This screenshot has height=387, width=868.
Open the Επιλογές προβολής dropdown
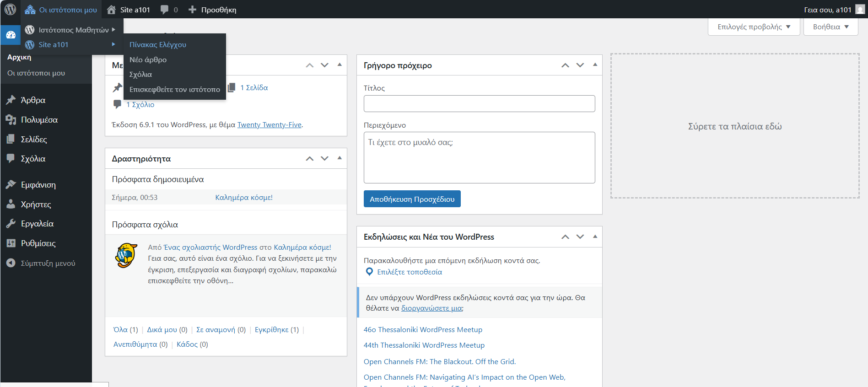coord(754,27)
